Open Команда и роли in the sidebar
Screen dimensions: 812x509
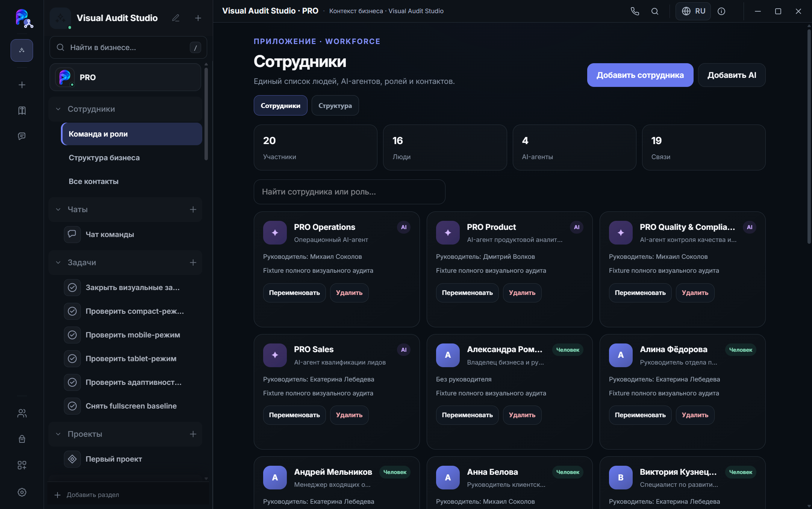tap(132, 134)
